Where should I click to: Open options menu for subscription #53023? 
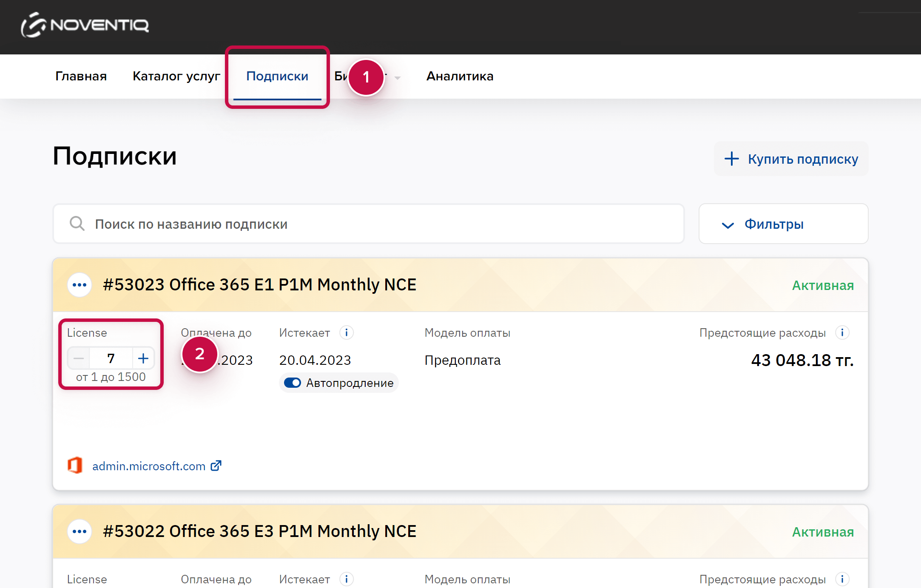point(80,285)
